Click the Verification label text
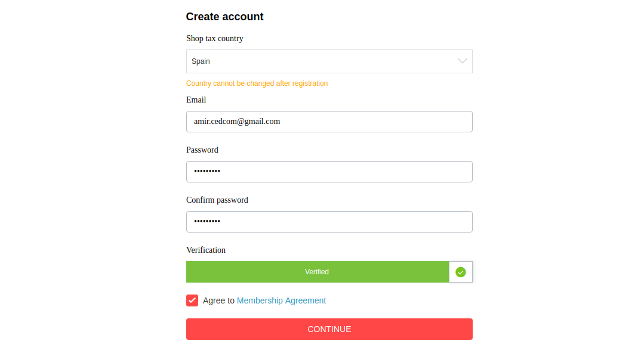 coord(206,250)
